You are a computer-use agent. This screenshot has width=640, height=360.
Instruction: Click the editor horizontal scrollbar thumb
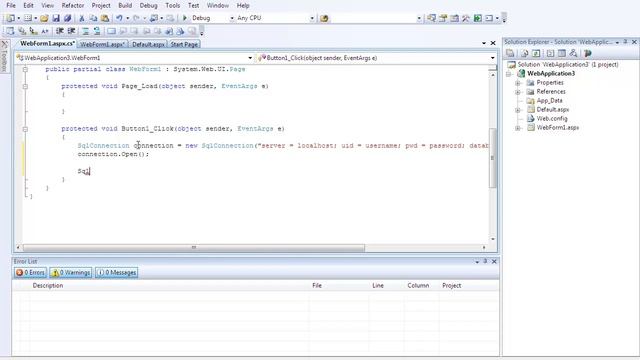pyautogui.click(x=194, y=247)
